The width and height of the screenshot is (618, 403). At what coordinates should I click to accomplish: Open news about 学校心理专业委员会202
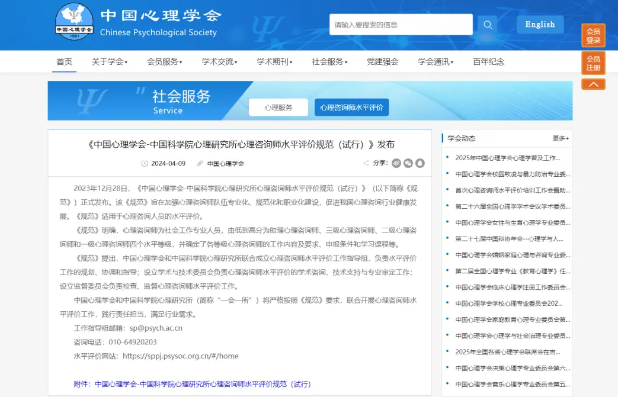(509, 303)
